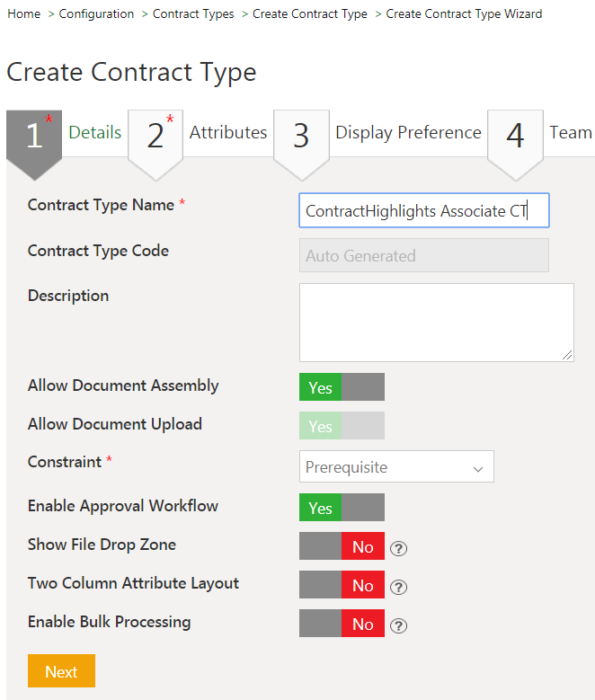Screen dimensions: 595x700
Task: Click help icon beside Show File Drop Zone
Action: pyautogui.click(x=399, y=548)
